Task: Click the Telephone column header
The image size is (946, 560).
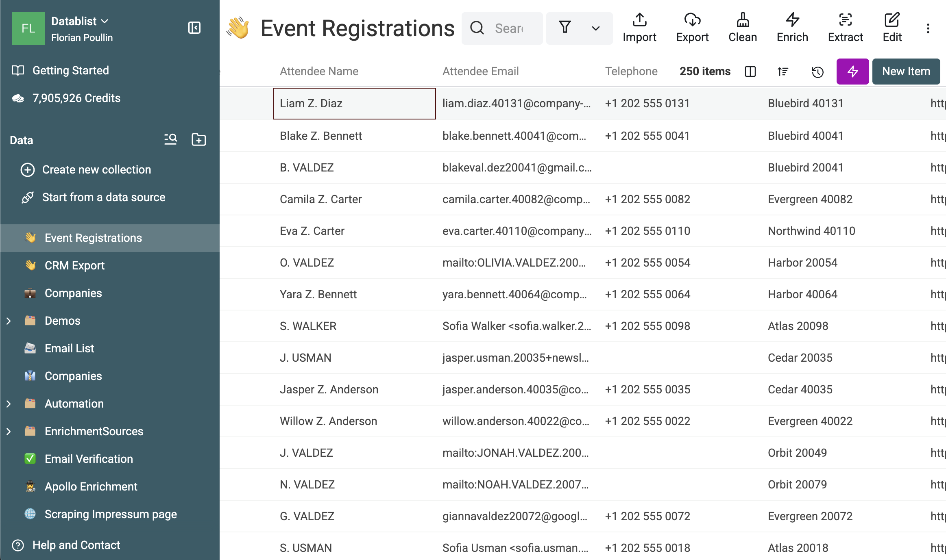Action: (x=631, y=72)
